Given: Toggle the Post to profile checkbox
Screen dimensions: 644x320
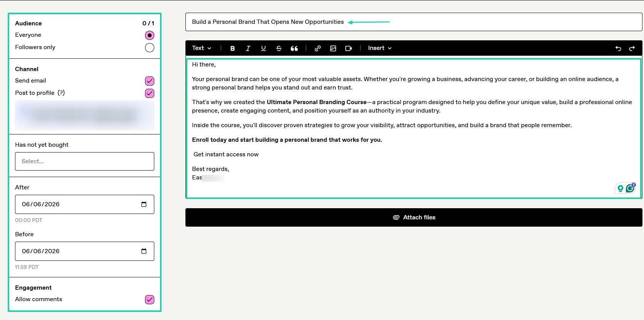Looking at the screenshot, I should point(150,93).
